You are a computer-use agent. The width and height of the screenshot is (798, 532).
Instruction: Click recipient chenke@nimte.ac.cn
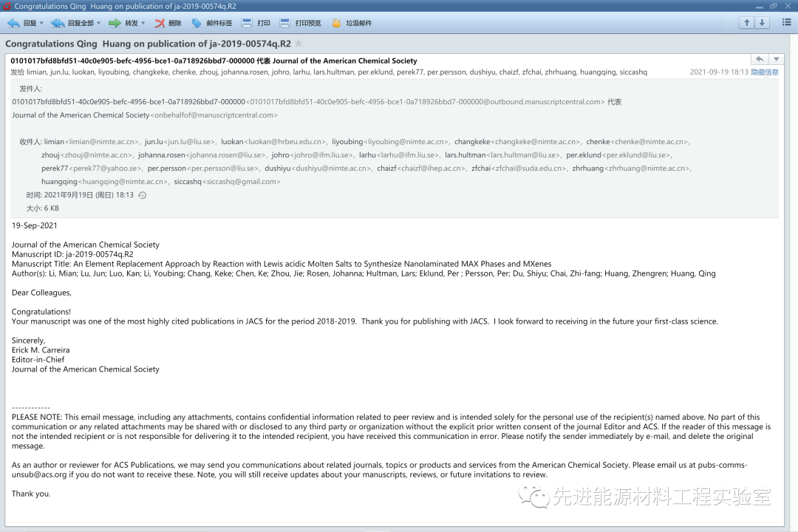649,142
